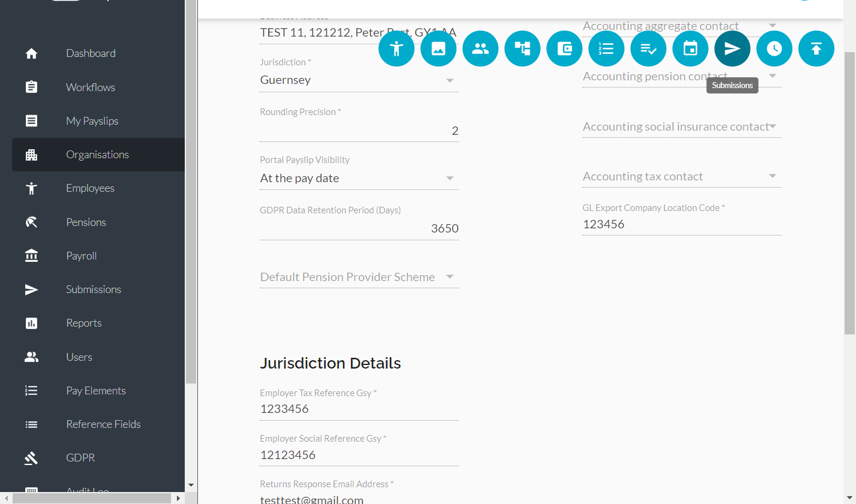The width and height of the screenshot is (856, 504).
Task: Open the hierarchy tree floating button
Action: pos(522,49)
